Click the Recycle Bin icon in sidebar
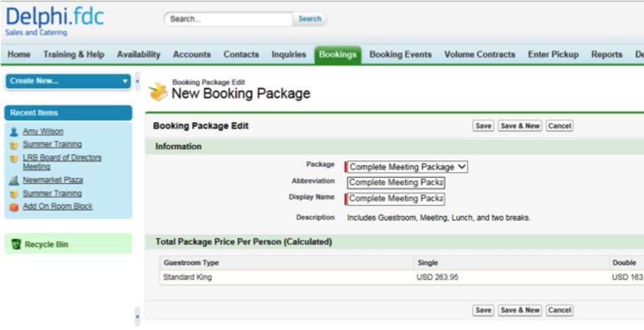Viewport: 644px width, 330px height. pyautogui.click(x=16, y=244)
